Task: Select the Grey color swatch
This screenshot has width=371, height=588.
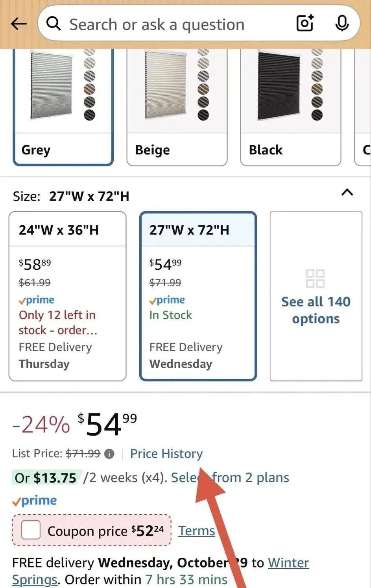Action: (63, 107)
